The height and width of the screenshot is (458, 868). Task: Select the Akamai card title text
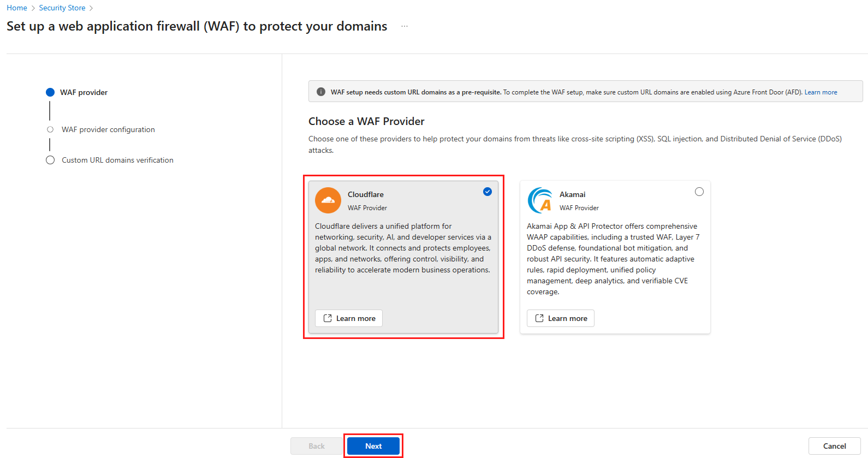[572, 194]
